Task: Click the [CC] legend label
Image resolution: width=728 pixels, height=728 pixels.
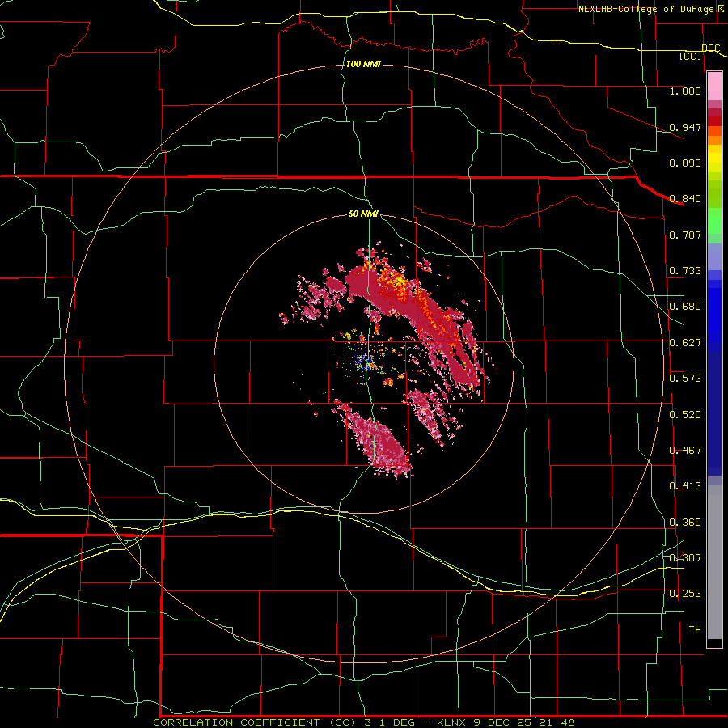Action: coord(691,56)
